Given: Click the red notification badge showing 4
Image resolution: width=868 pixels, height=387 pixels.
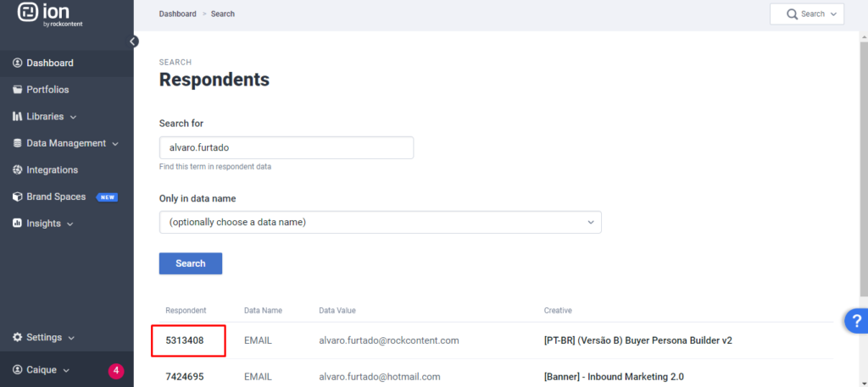Looking at the screenshot, I should tap(116, 370).
